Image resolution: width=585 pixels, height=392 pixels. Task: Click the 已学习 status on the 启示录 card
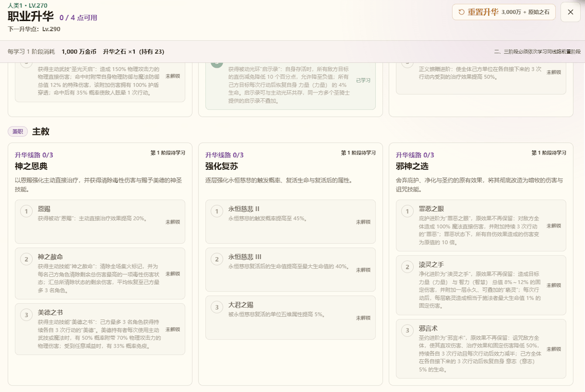point(363,80)
